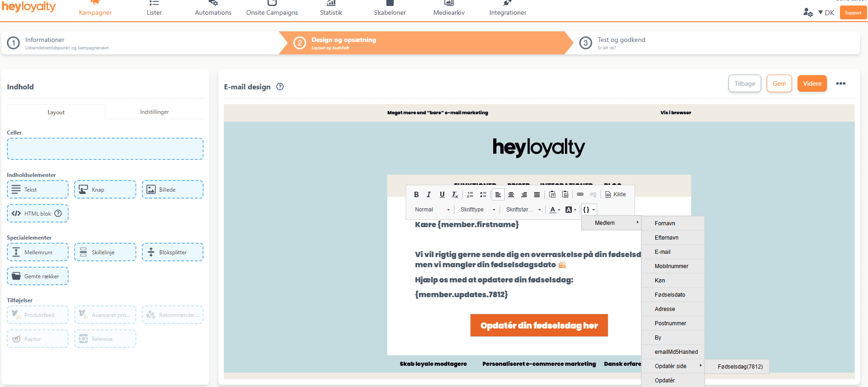Open the Skrifttype font dropdown

(x=478, y=210)
